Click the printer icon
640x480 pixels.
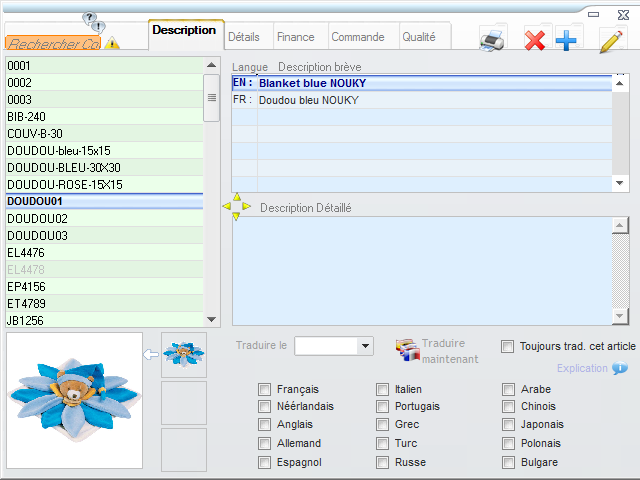click(493, 40)
